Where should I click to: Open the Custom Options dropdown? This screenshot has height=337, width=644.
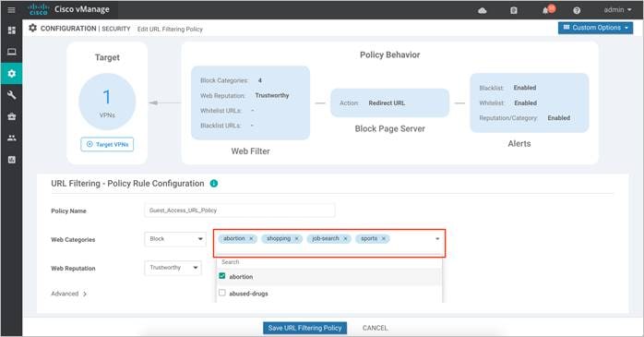coord(595,28)
